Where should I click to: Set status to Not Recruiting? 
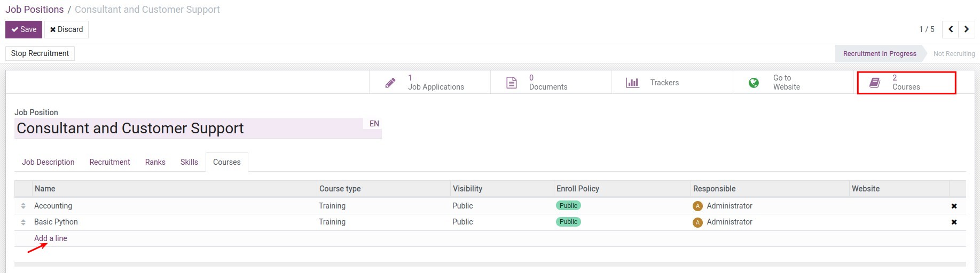[954, 54]
